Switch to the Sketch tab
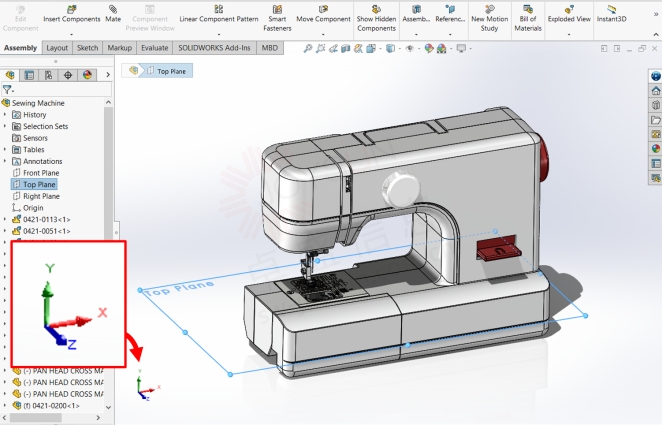 pyautogui.click(x=87, y=48)
